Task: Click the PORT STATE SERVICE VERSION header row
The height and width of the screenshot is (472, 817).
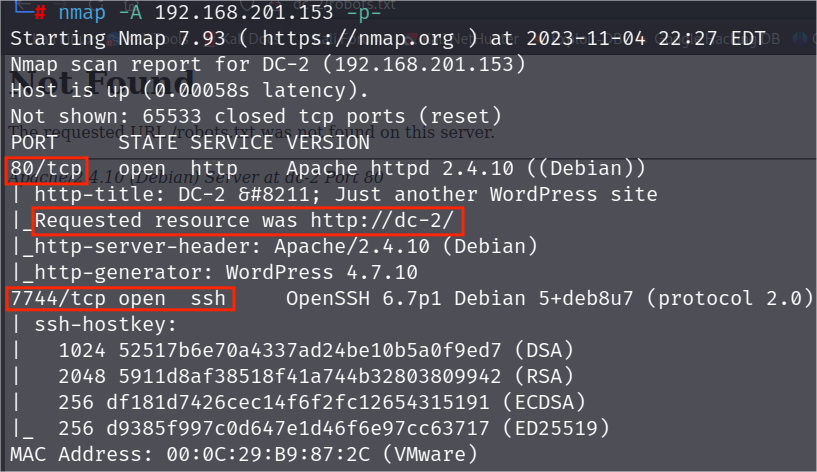Action: [x=190, y=143]
